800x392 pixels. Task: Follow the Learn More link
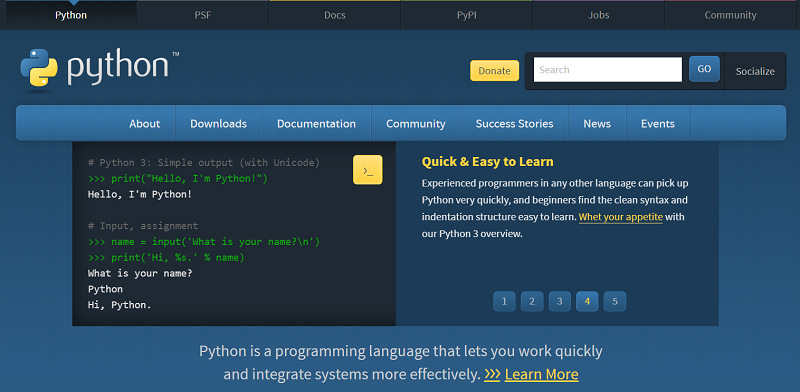point(541,374)
